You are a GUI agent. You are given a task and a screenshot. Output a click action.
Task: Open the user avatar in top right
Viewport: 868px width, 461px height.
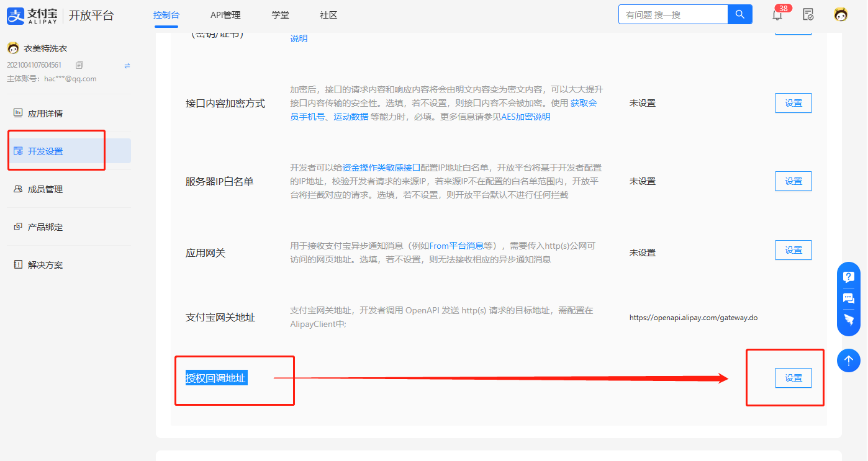click(841, 14)
